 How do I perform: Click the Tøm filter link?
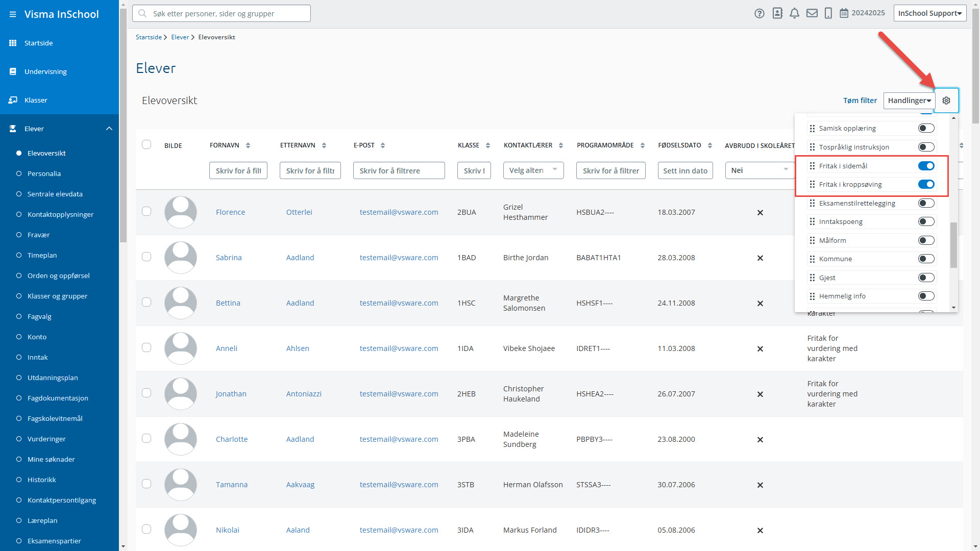860,101
